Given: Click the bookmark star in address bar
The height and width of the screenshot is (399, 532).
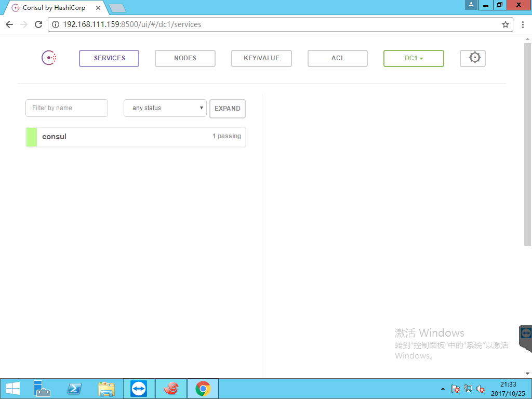Looking at the screenshot, I should (505, 24).
